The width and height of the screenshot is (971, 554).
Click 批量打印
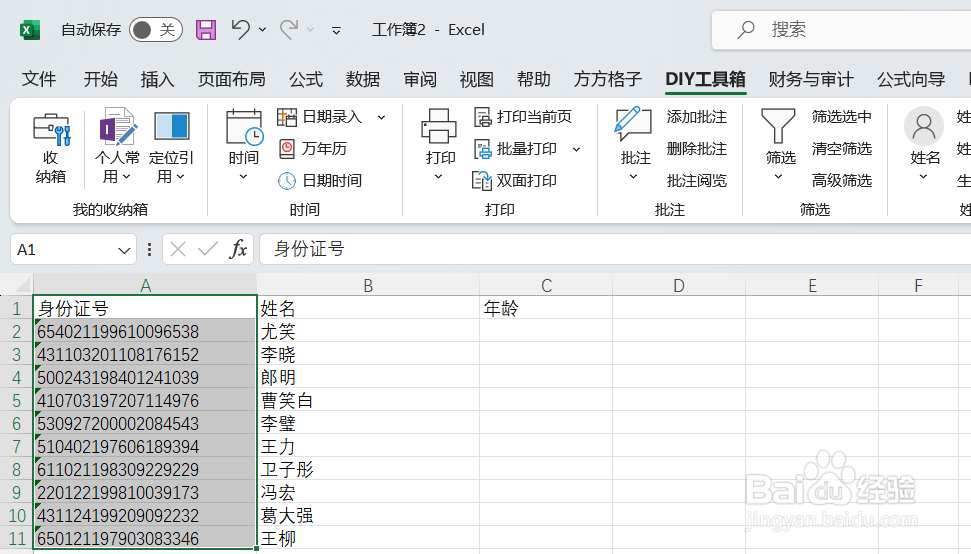click(515, 149)
